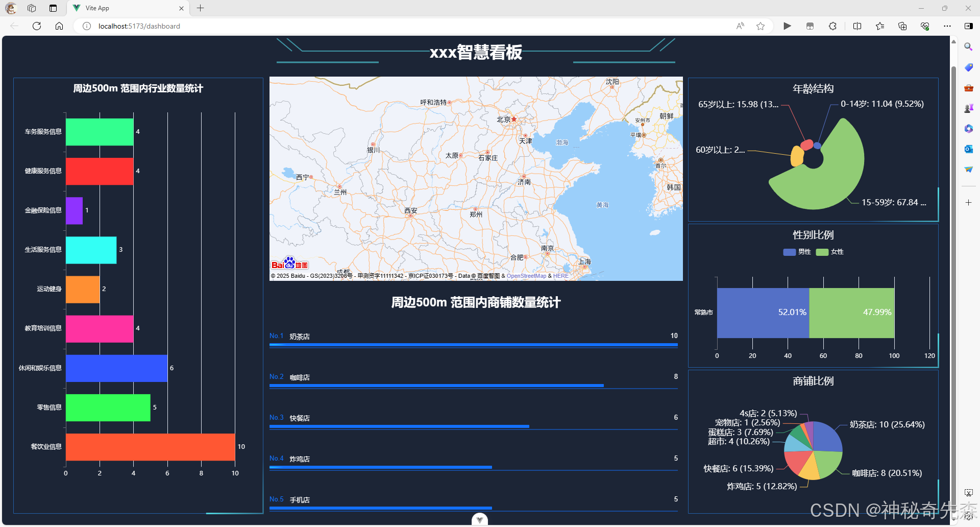Add this page to favorites

(x=761, y=26)
